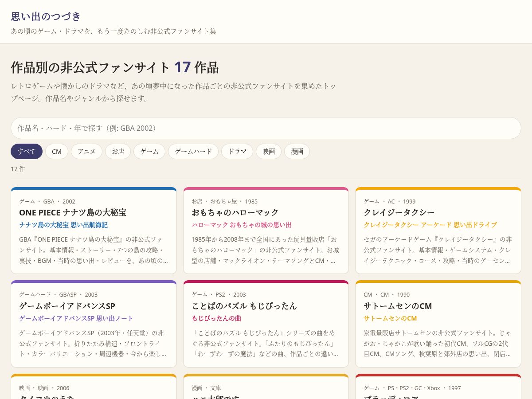
Task: Open おもちゃのハローマック card title
Action: point(235,212)
